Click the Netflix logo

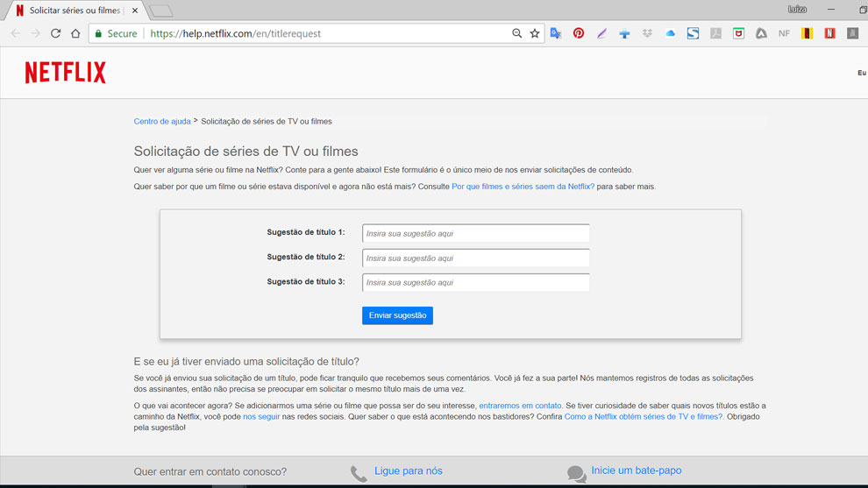66,73
